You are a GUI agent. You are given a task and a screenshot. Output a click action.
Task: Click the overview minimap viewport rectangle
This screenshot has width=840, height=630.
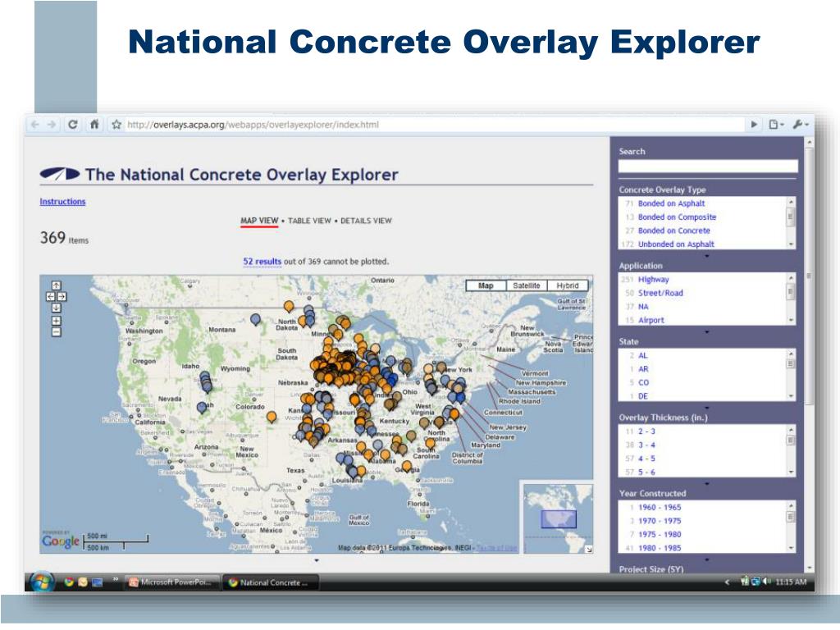pyautogui.click(x=559, y=519)
